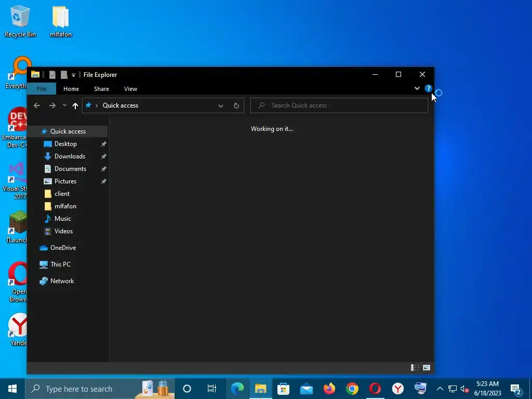Open Desktop in the navigation pane
Screen dimensions: 532x399
(65, 144)
